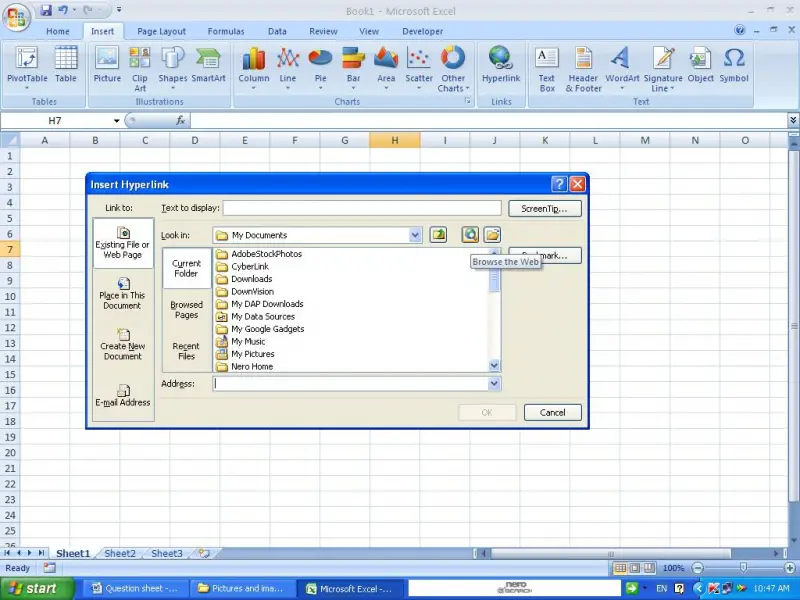Open the WordArt gallery
The height and width of the screenshot is (600, 800).
[x=622, y=68]
